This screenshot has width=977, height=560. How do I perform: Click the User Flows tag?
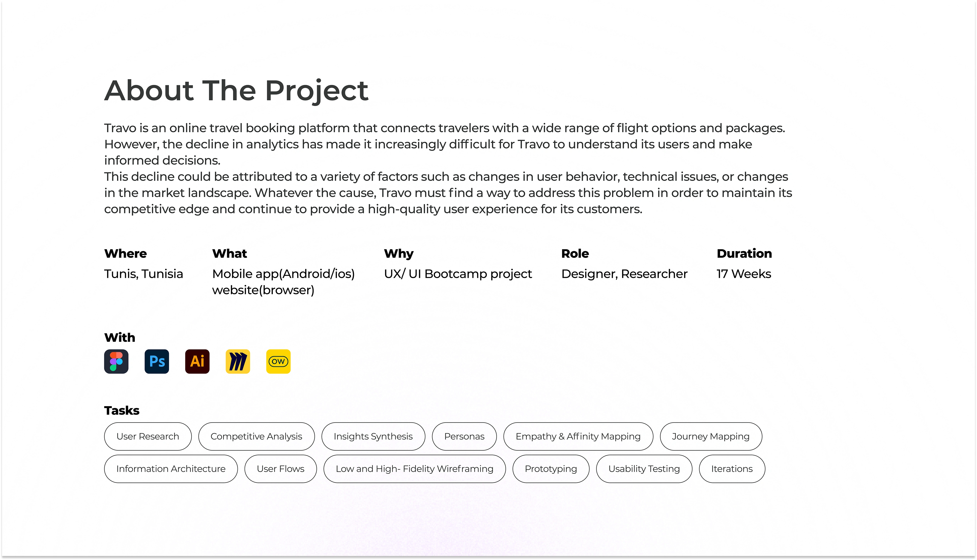(x=281, y=469)
